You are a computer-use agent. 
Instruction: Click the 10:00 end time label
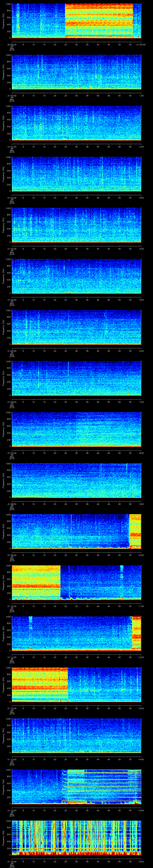tap(141, 555)
